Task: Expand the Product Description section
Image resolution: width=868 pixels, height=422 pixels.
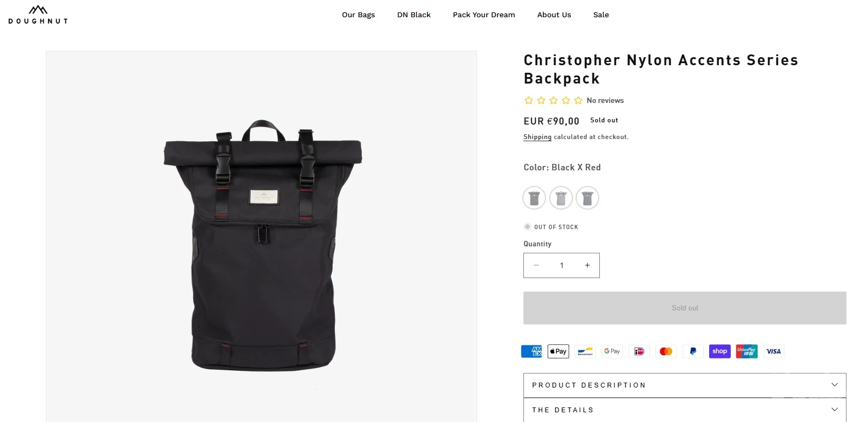Action: [x=685, y=385]
